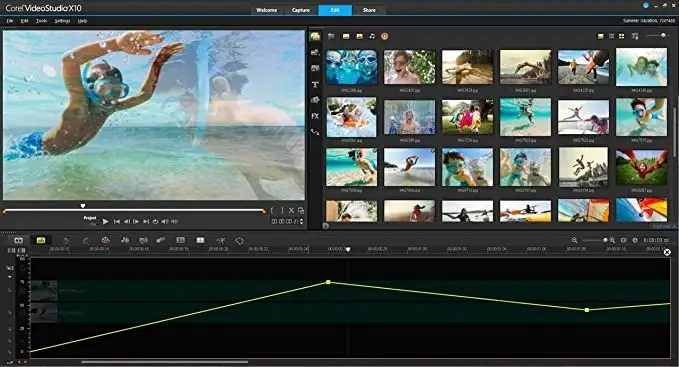This screenshot has width=679, height=367.
Task: Select the first yellow envelope keyframe
Action: [x=328, y=282]
